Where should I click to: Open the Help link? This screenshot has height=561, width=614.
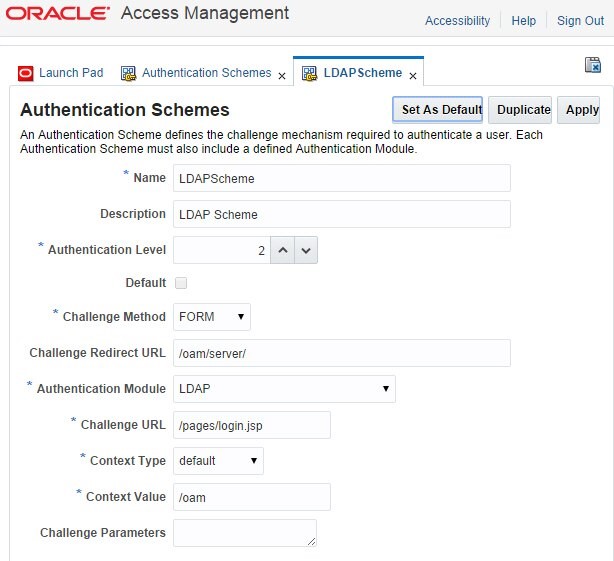point(524,20)
